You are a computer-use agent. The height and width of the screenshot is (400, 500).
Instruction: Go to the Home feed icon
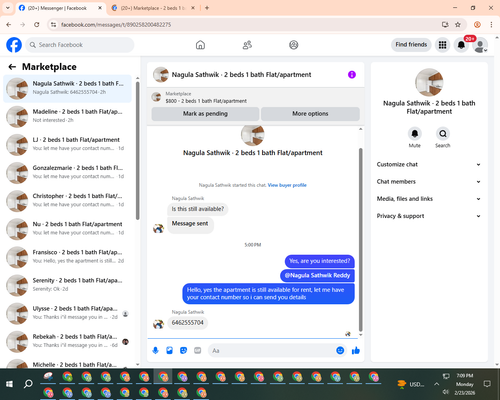click(x=200, y=45)
